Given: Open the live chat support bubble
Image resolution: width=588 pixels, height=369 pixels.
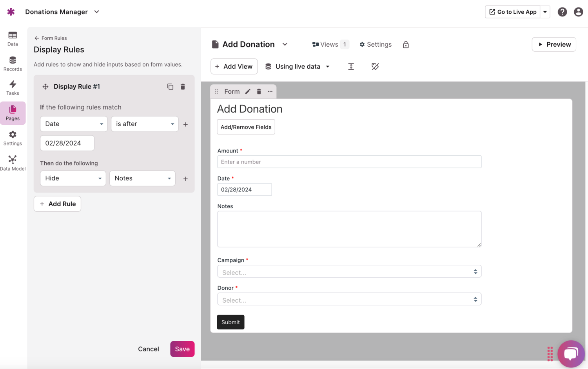Looking at the screenshot, I should click(x=571, y=353).
